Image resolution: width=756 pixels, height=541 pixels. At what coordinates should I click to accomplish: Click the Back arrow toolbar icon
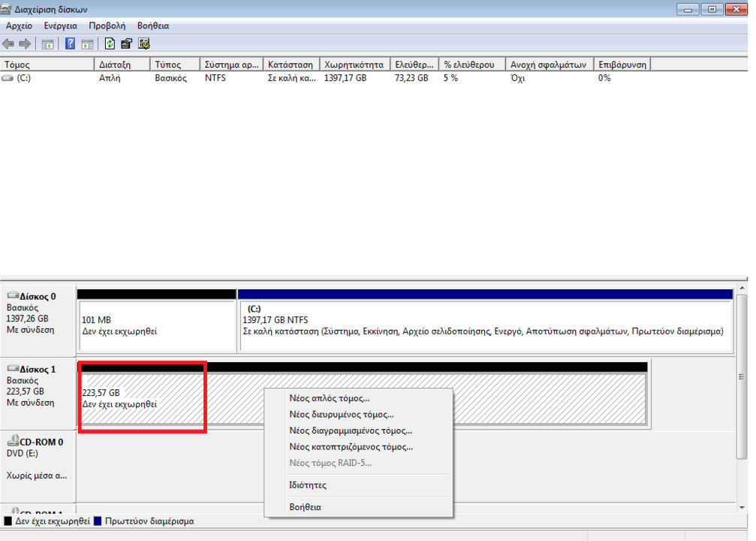(x=8, y=44)
